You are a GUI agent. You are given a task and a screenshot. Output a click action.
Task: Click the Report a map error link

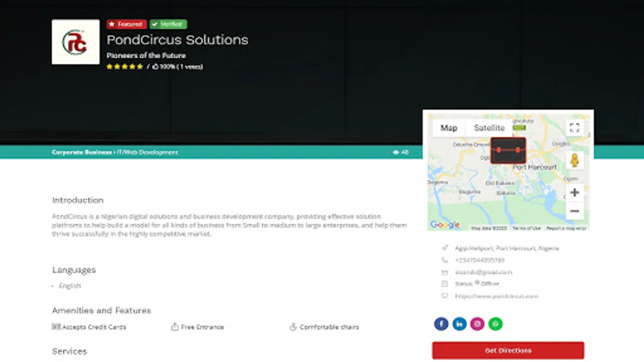(566, 228)
